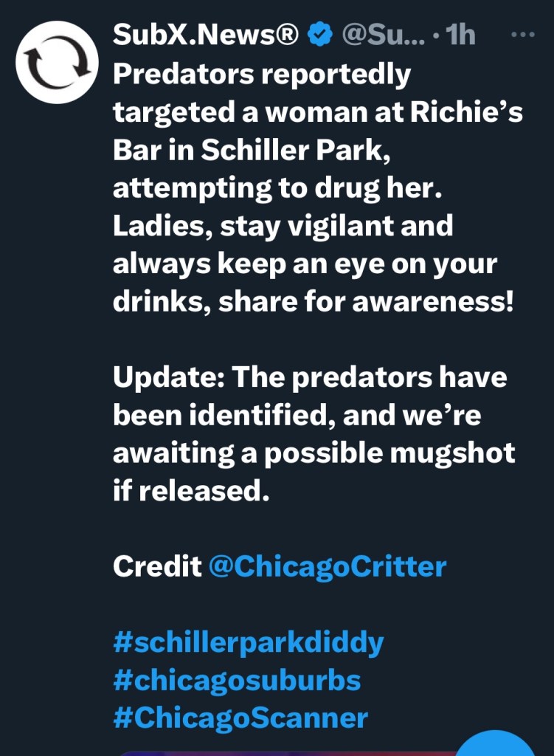Image resolution: width=554 pixels, height=756 pixels.
Task: Tap the 'awaiting a possible mugshot' line
Action: [x=314, y=453]
